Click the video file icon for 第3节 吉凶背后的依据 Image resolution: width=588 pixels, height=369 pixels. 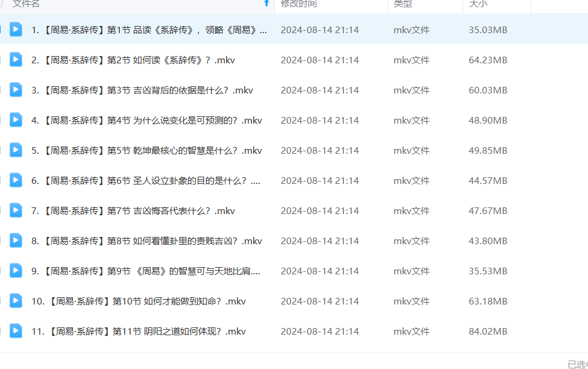[x=16, y=90]
